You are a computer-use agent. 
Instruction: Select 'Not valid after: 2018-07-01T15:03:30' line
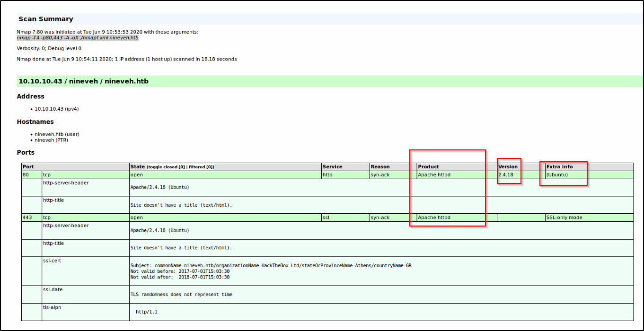[x=180, y=277]
